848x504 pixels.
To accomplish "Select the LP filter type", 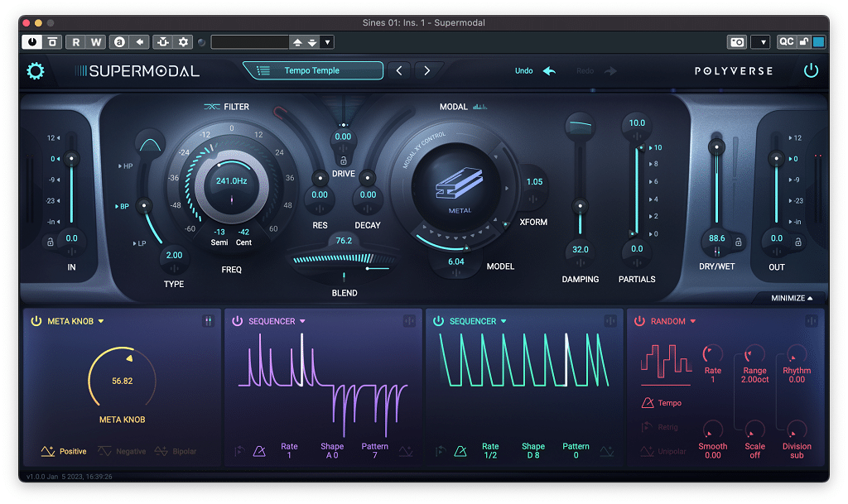I will tap(139, 243).
